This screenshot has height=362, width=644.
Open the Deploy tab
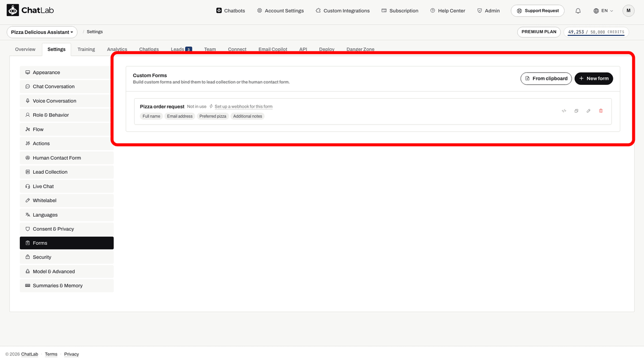[x=327, y=49]
